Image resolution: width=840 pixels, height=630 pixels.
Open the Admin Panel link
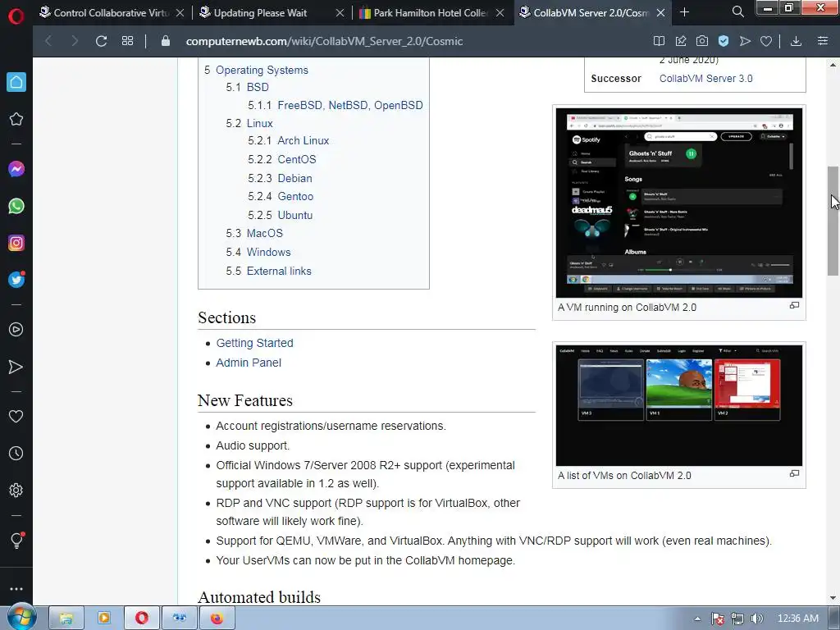[x=249, y=363]
